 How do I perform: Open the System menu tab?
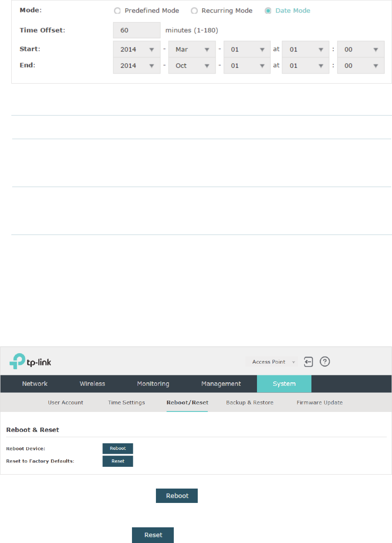click(x=284, y=384)
